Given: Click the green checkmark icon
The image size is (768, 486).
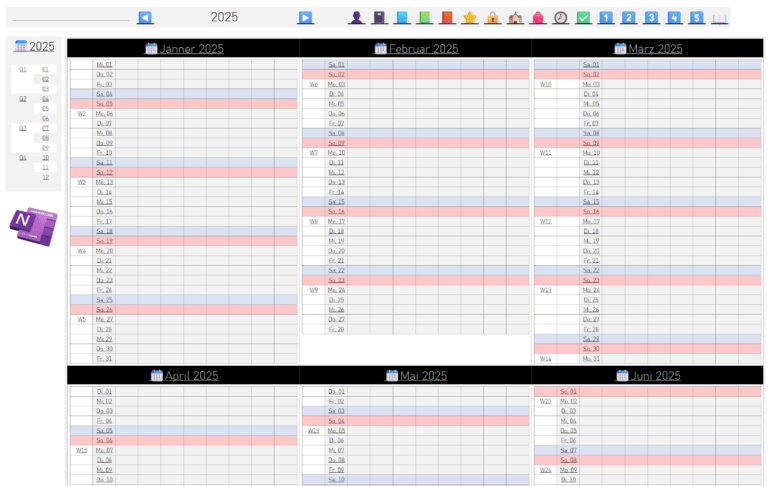Looking at the screenshot, I should [x=583, y=18].
